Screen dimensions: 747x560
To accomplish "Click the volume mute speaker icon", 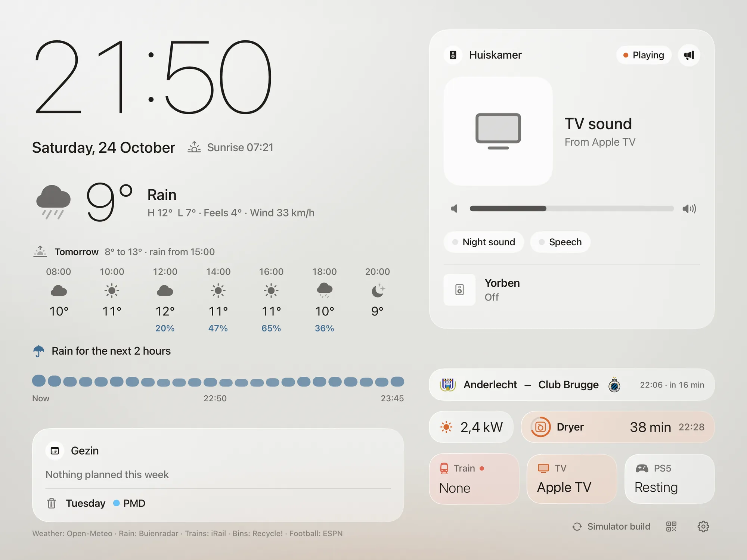I will 454,208.
